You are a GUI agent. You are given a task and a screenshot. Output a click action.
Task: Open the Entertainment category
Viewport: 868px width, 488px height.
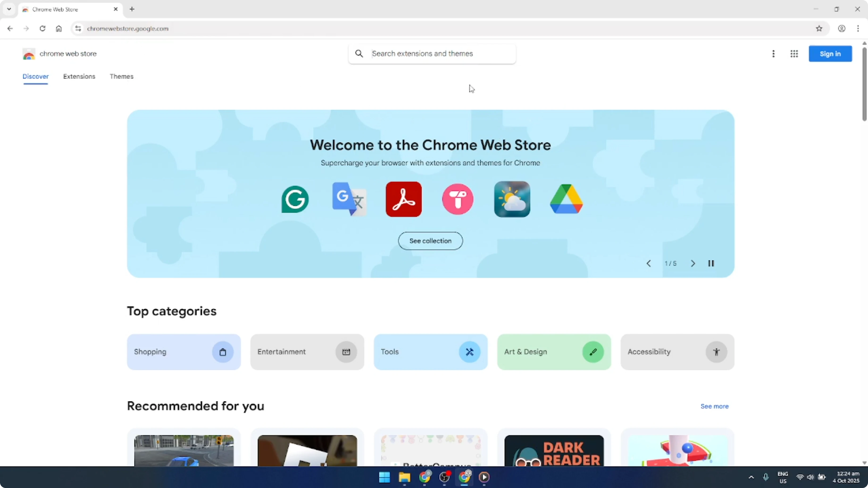coord(307,352)
